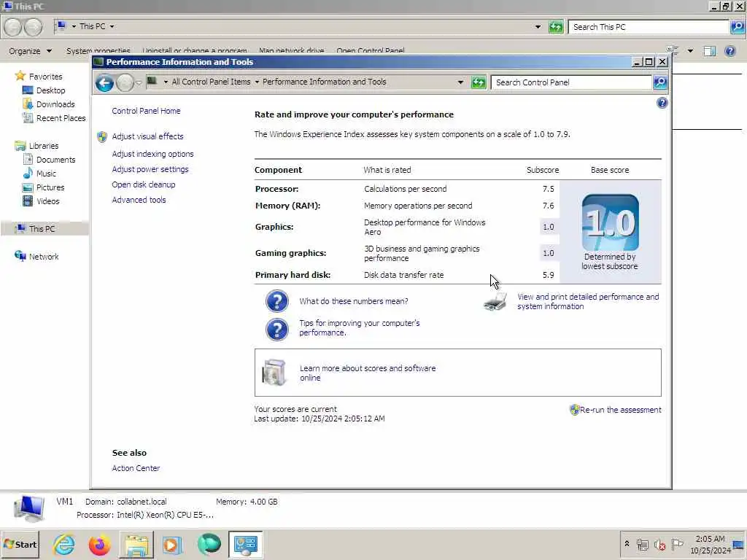Viewport: 747px width, 560px height.
Task: Open help in This PC window toolbar
Action: click(729, 51)
